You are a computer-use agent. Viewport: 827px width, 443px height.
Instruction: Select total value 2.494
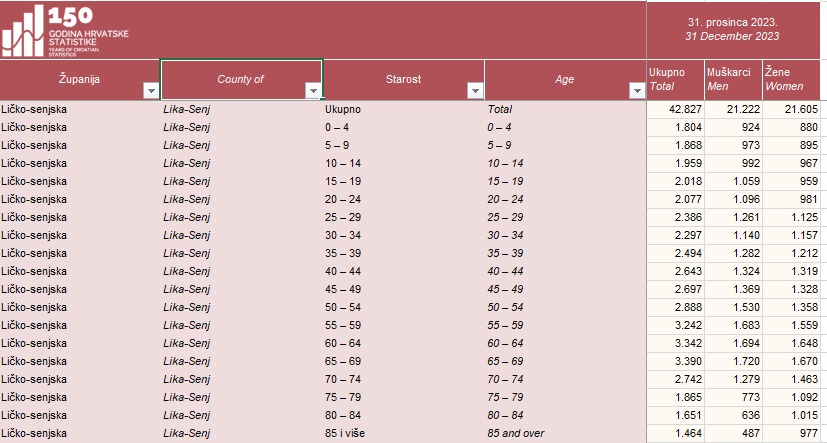coord(676,253)
